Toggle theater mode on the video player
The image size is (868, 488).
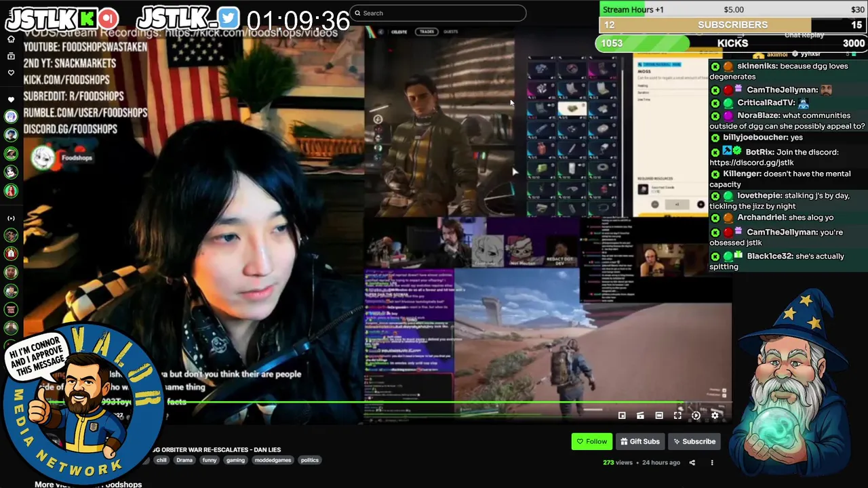659,415
